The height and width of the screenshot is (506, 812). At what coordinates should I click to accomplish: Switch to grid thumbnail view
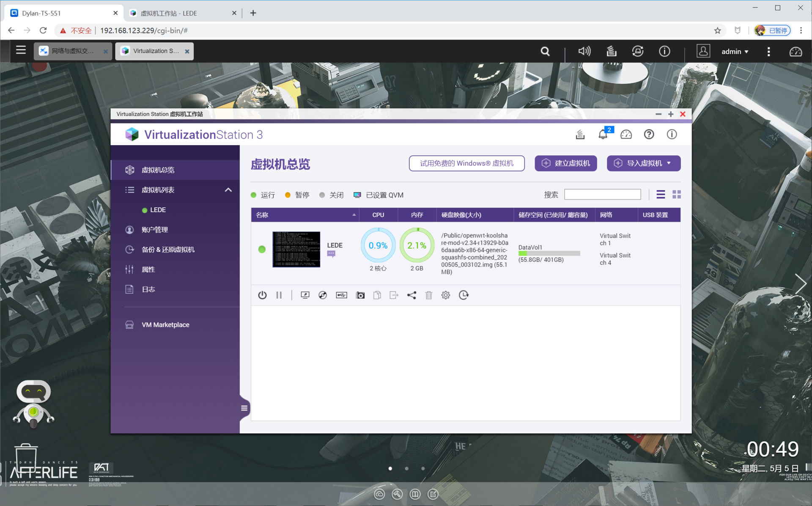pyautogui.click(x=677, y=194)
